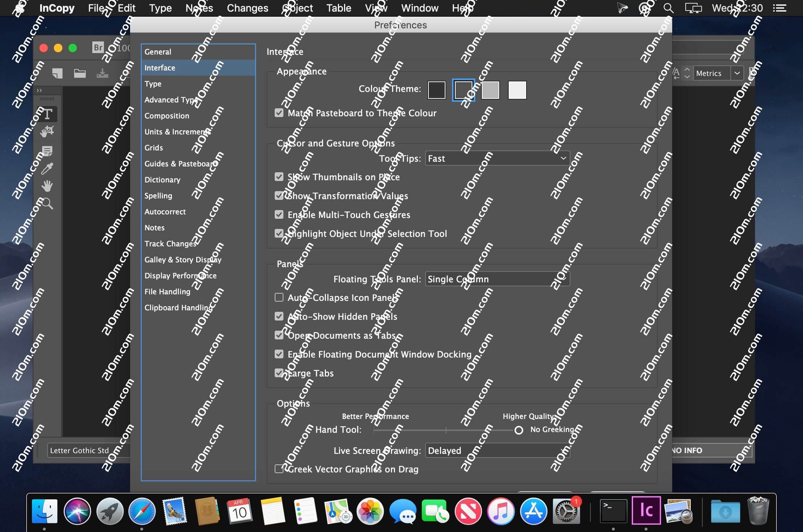Select the Note tool icon

(47, 151)
